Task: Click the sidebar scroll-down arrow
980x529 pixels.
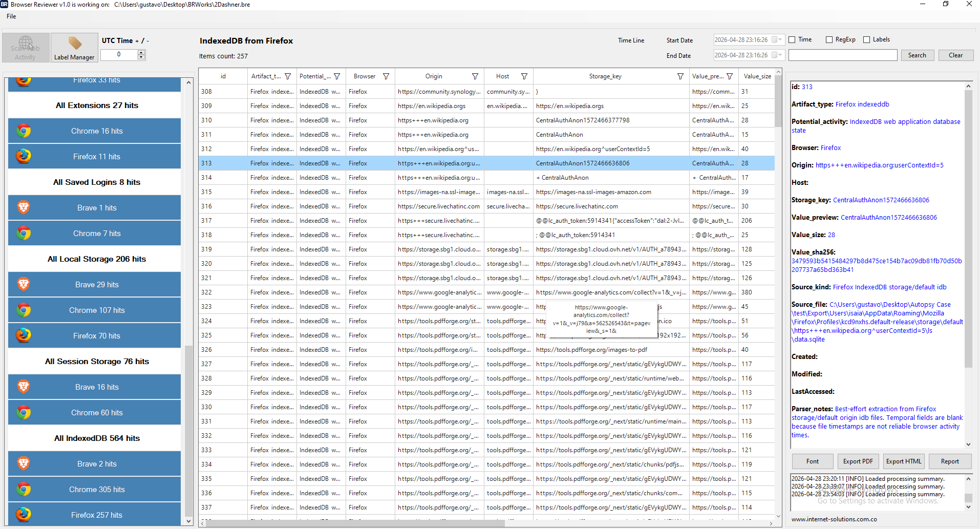Action: point(189,521)
